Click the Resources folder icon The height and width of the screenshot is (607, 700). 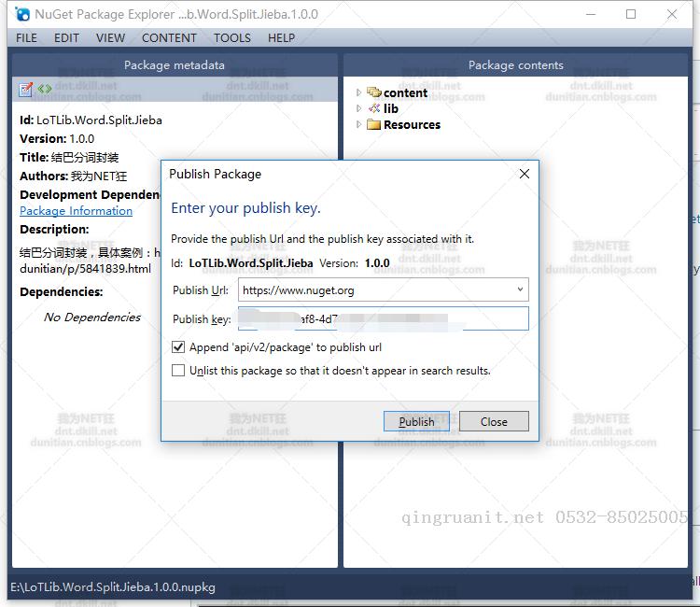(x=374, y=124)
